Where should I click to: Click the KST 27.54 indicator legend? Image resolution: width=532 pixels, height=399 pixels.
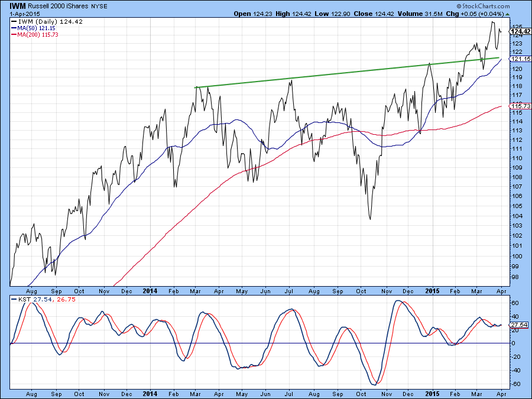(x=31, y=300)
